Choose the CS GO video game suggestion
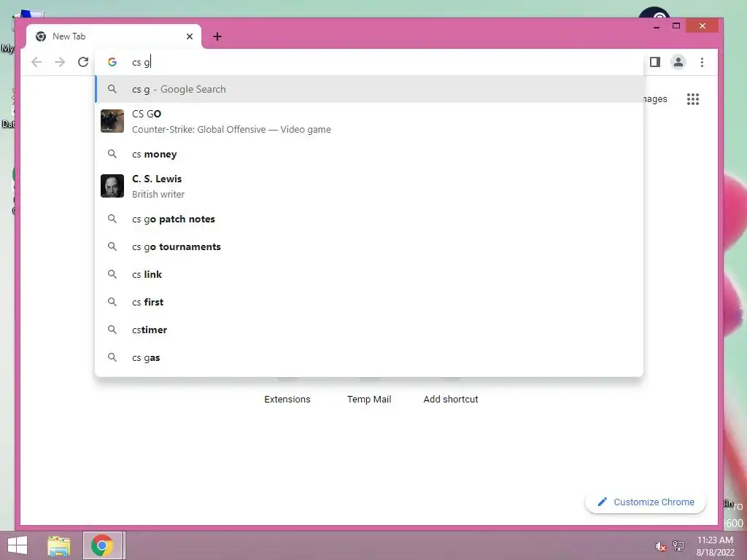This screenshot has width=747, height=560. click(369, 122)
